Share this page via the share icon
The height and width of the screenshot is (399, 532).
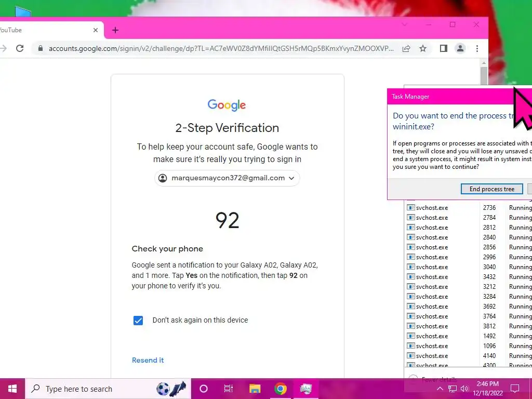click(406, 48)
